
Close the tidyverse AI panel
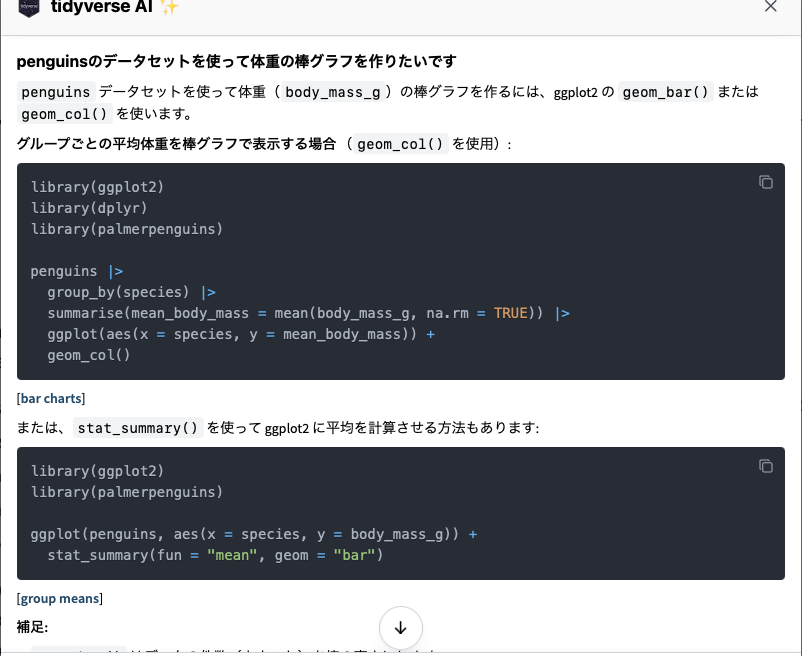coord(770,6)
